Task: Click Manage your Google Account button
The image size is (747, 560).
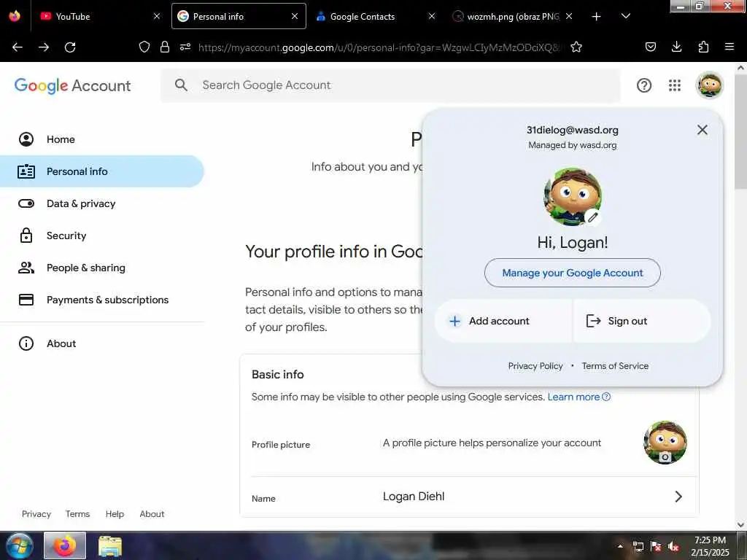Action: [x=573, y=273]
